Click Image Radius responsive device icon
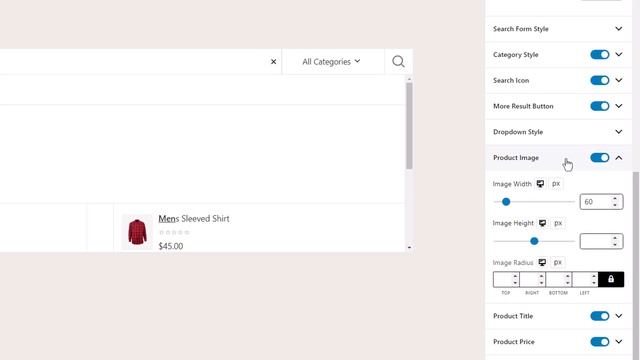 (x=542, y=262)
